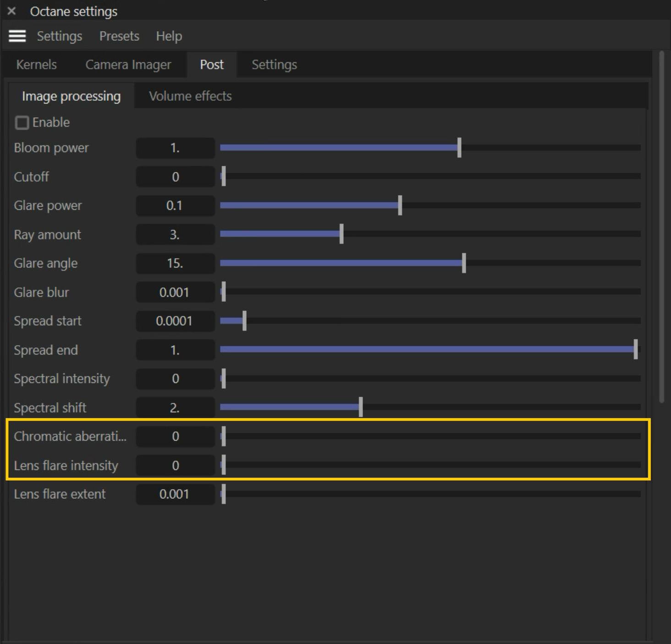The width and height of the screenshot is (671, 644).
Task: Switch to the Camera Imager tab
Action: click(x=128, y=65)
